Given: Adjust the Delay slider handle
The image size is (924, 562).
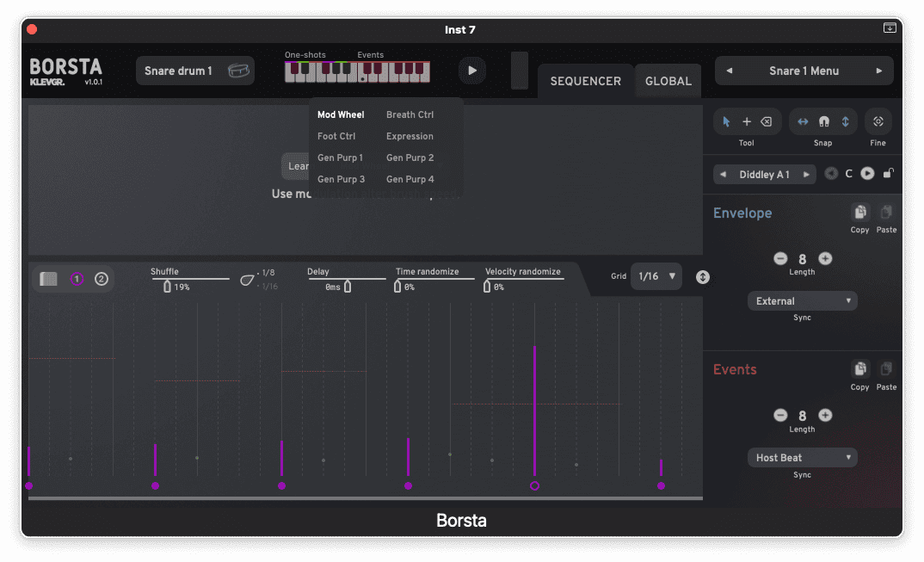Looking at the screenshot, I should (x=348, y=287).
